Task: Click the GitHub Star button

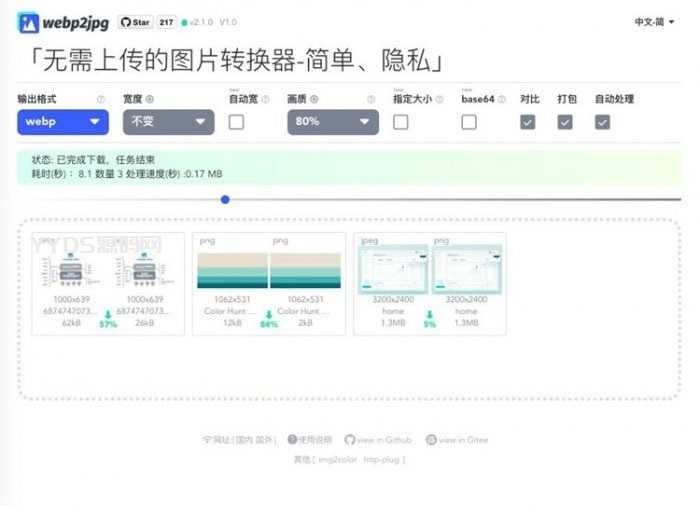Action: coord(134,22)
